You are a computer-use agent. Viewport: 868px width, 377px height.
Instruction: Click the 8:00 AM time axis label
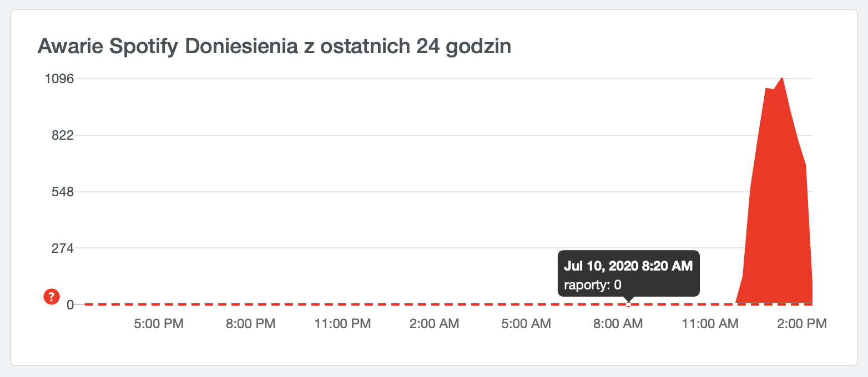[x=618, y=324]
